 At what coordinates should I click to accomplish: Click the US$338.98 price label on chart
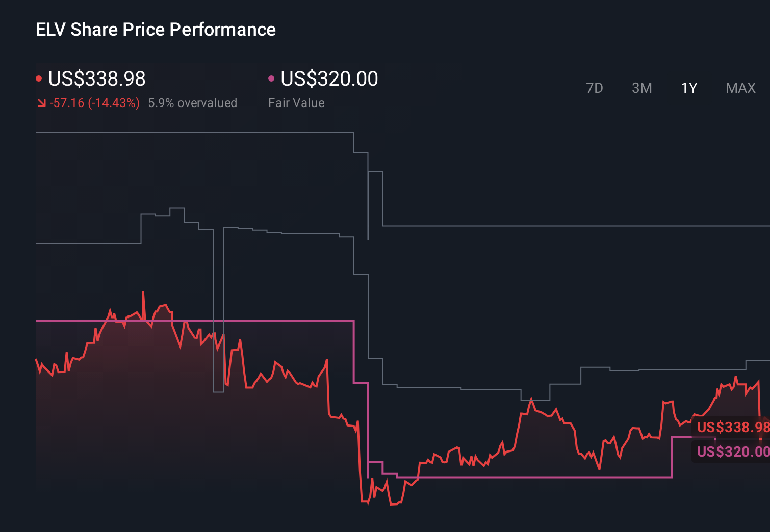(x=733, y=427)
